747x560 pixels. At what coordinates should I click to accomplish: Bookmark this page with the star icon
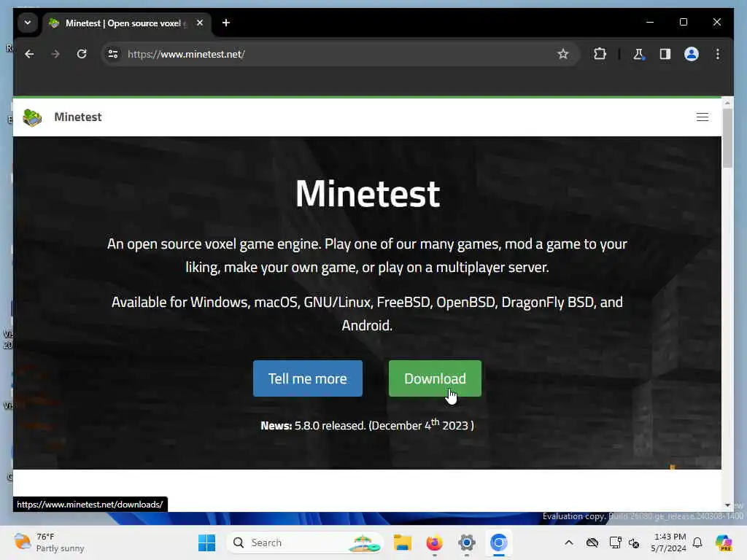[x=562, y=54]
